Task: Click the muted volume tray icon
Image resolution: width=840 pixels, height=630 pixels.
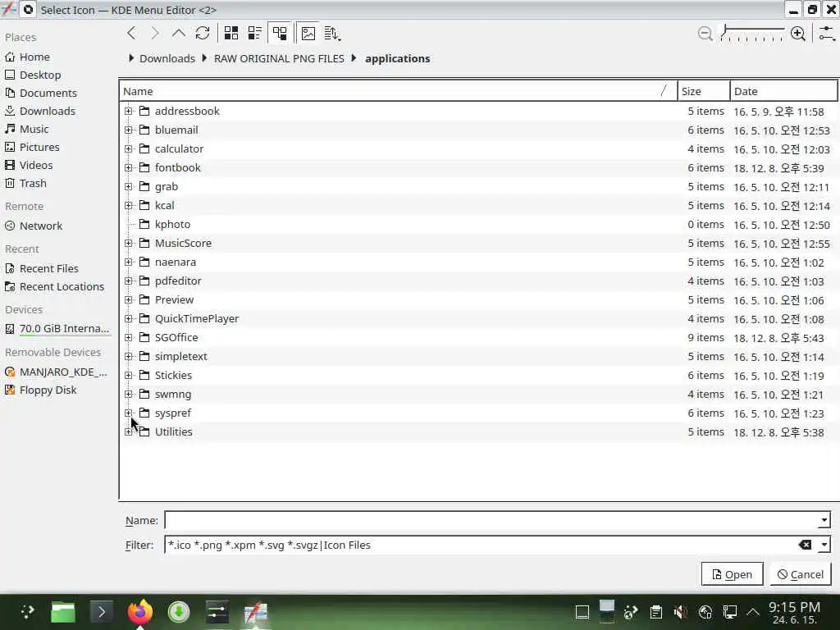Action: point(680,612)
